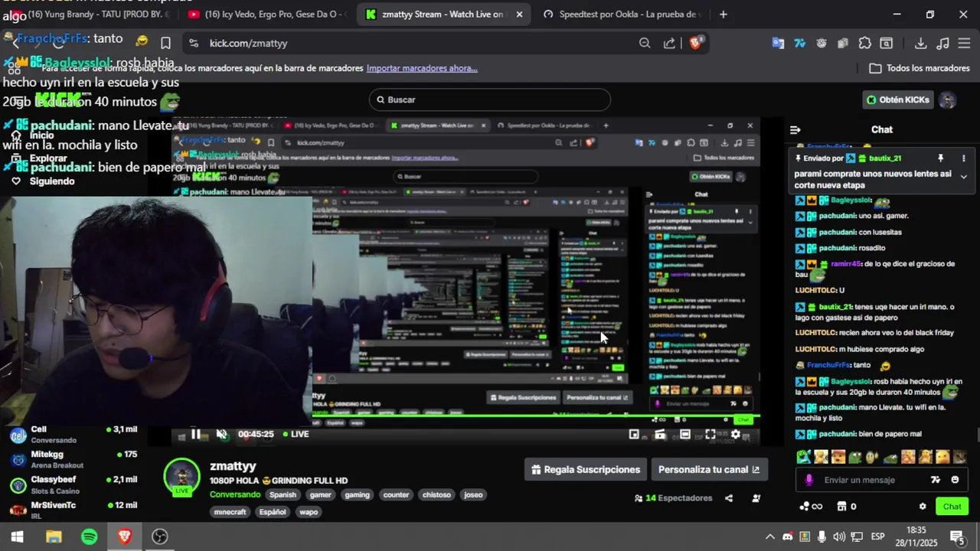Open pinned message three-dot menu
Viewport: 980px width, 551px height.
point(963,158)
